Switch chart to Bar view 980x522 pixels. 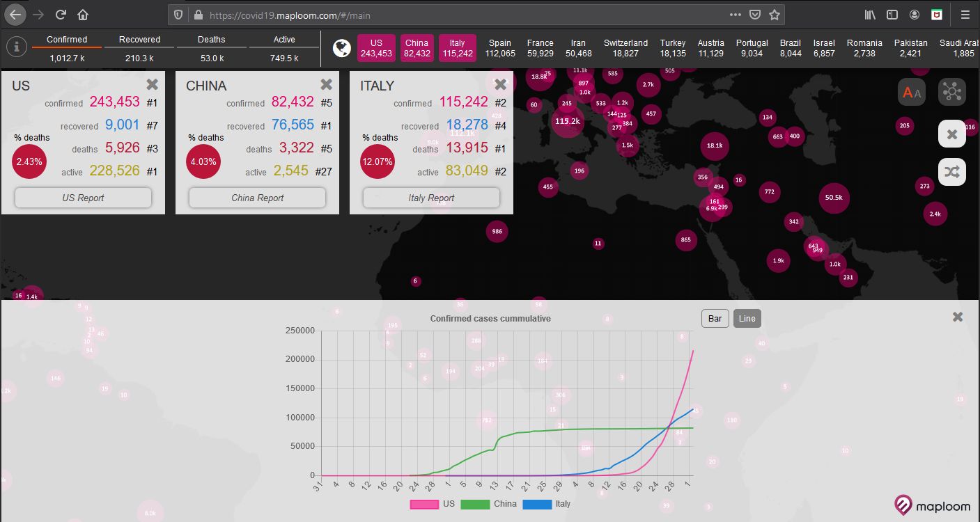715,319
